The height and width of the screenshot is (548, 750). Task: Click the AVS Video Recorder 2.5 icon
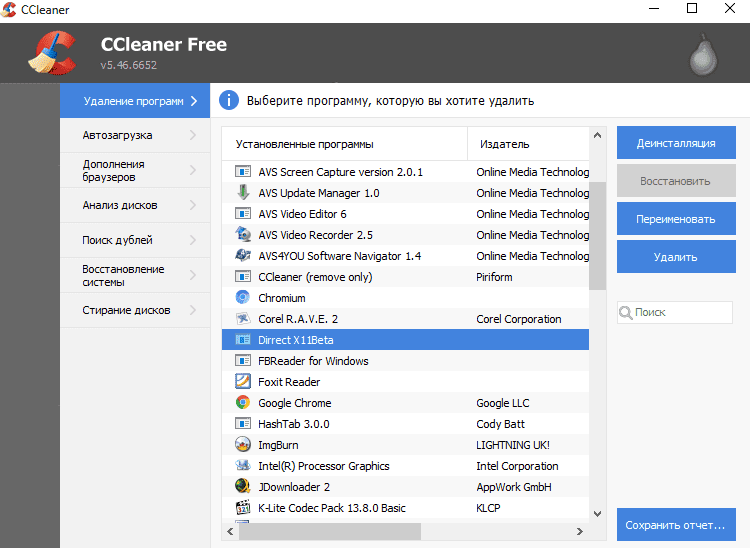pyautogui.click(x=243, y=234)
